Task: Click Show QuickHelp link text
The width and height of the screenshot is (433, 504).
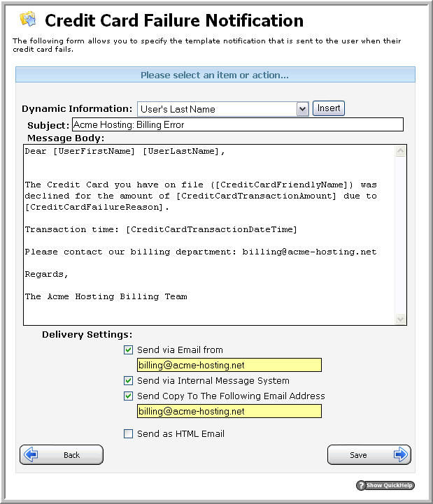Action: pyautogui.click(x=389, y=485)
